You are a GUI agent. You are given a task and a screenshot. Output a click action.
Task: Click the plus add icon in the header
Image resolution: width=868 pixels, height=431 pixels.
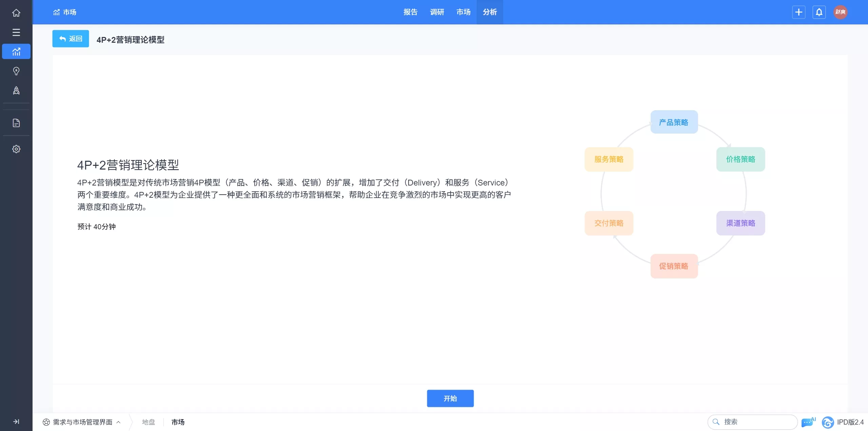798,12
